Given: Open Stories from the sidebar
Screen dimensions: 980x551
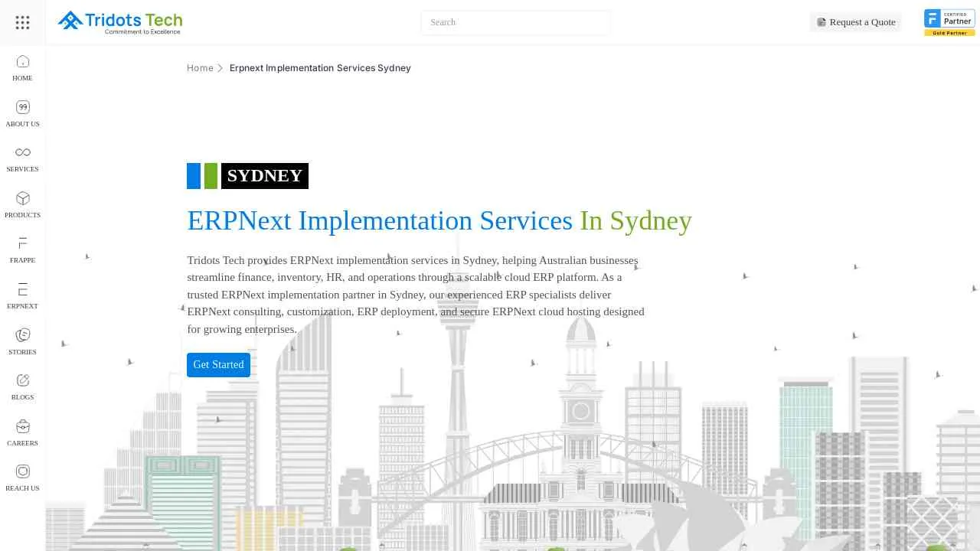Looking at the screenshot, I should click(x=22, y=341).
